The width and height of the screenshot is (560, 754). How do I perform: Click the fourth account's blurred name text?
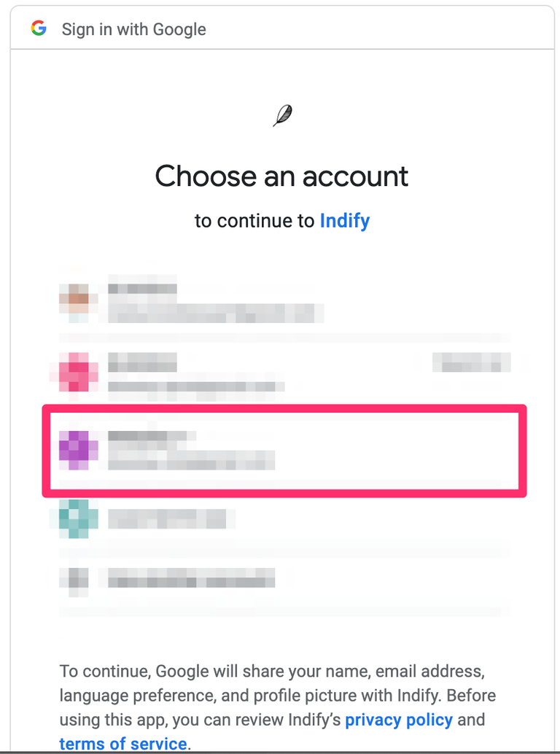[x=167, y=519]
